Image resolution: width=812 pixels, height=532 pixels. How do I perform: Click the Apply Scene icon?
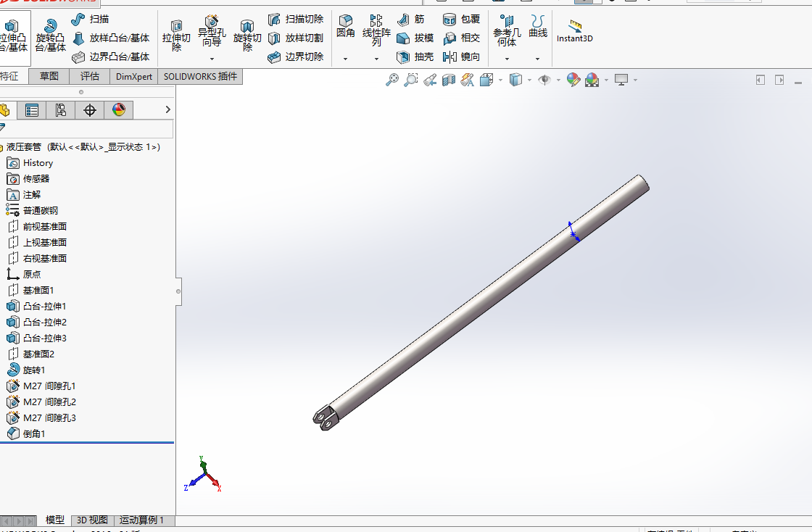pyautogui.click(x=592, y=80)
